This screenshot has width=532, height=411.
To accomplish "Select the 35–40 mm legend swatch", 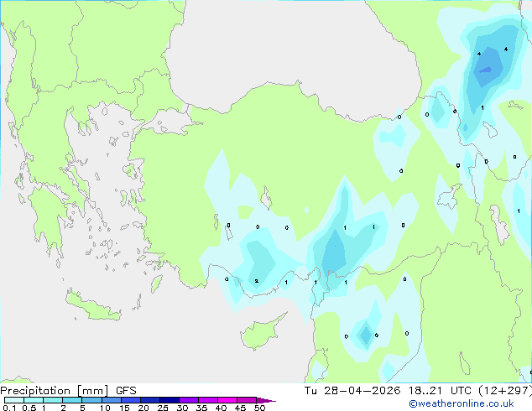I will click(207, 400).
